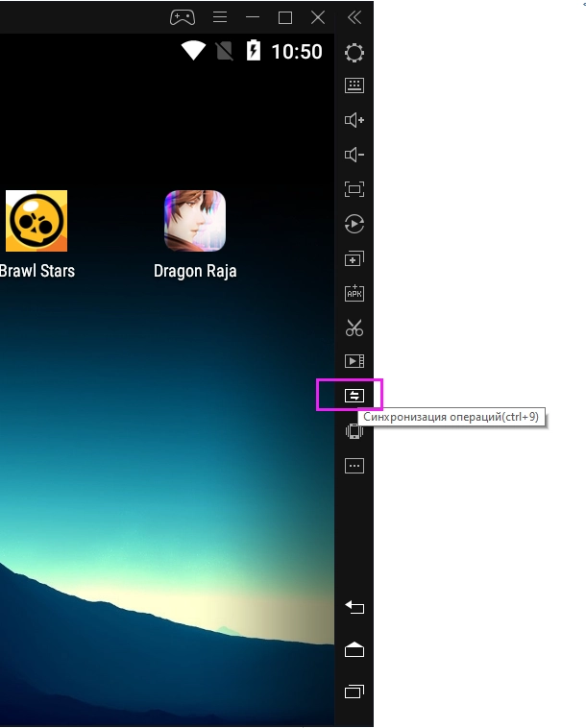Launch the Dragon Raja app
586x728 pixels.
click(195, 221)
